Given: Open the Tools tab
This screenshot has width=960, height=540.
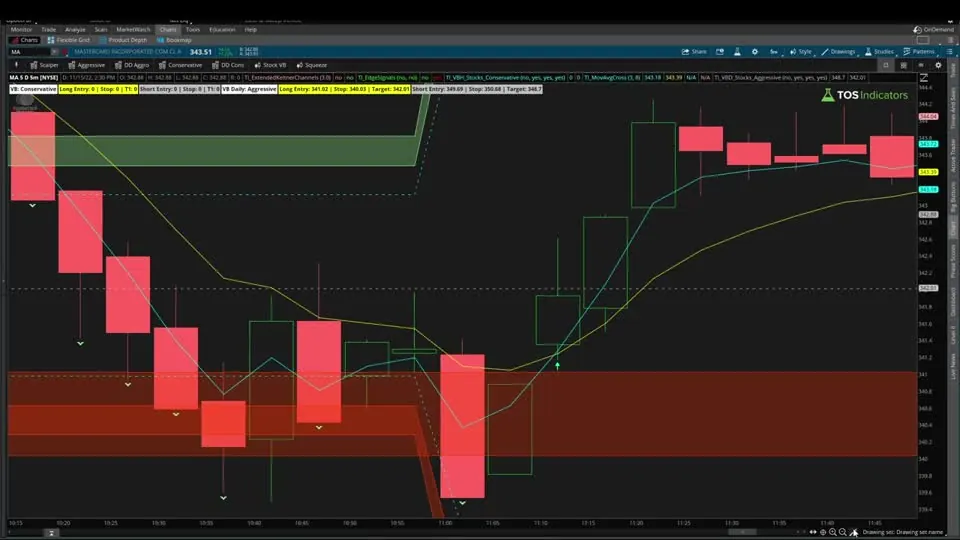Looking at the screenshot, I should [x=193, y=29].
